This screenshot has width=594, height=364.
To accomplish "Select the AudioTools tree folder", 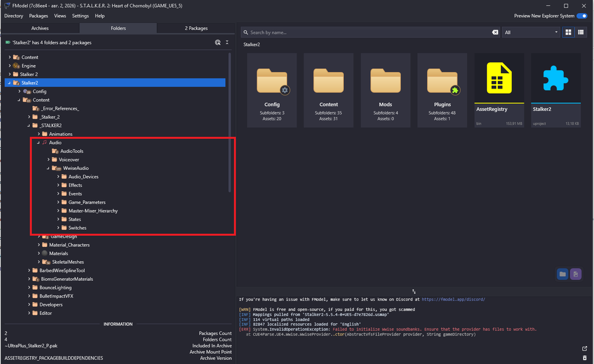I will 72,151.
